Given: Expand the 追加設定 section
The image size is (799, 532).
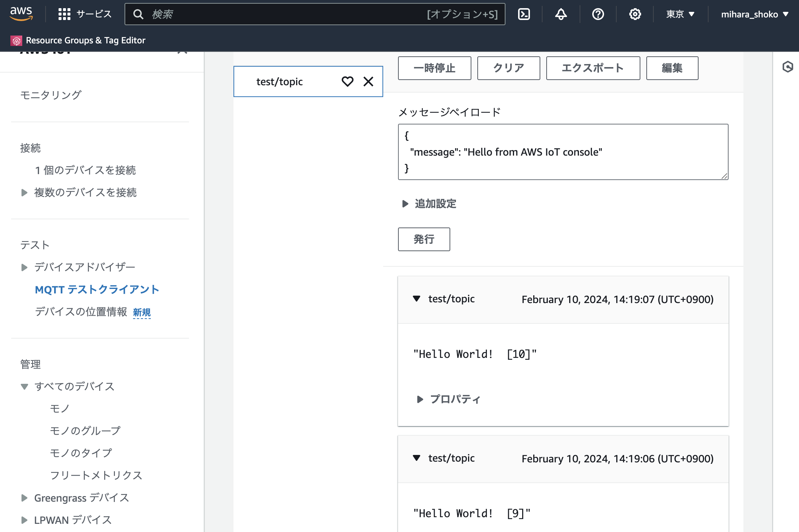Looking at the screenshot, I should click(429, 204).
